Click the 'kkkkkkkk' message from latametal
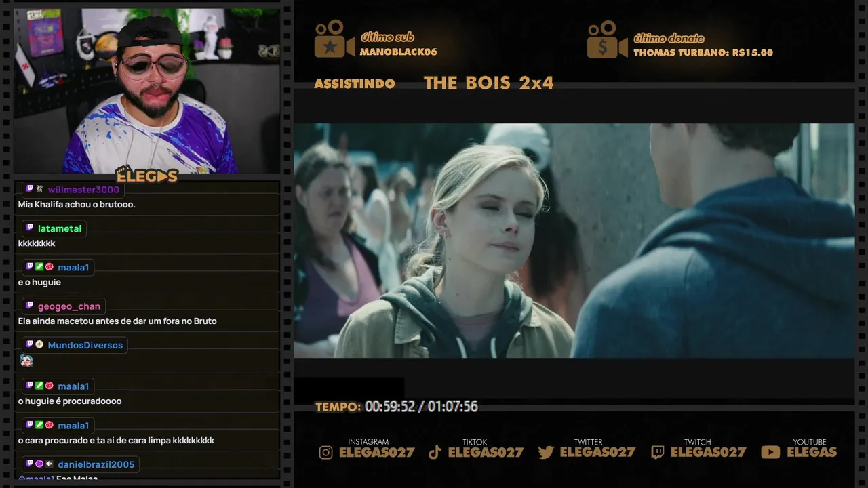This screenshot has height=488, width=868. coord(37,243)
